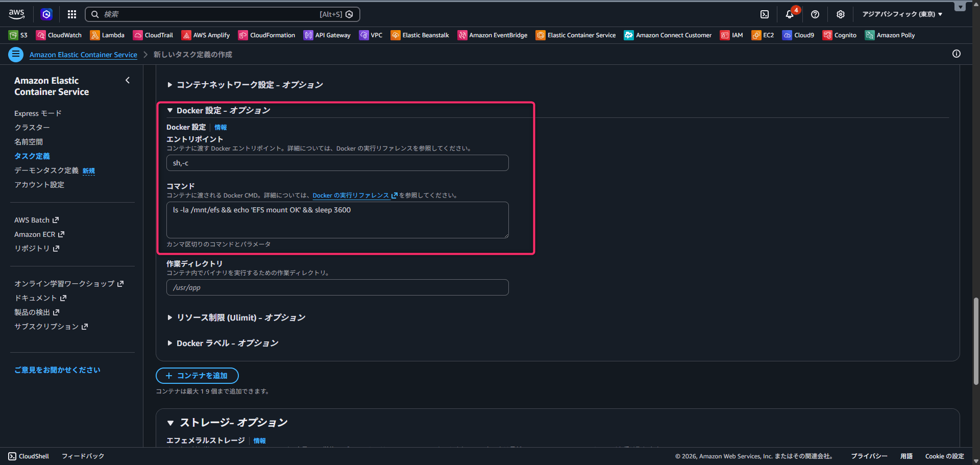Collapse the ストレージ - オプション section

[x=227, y=423]
